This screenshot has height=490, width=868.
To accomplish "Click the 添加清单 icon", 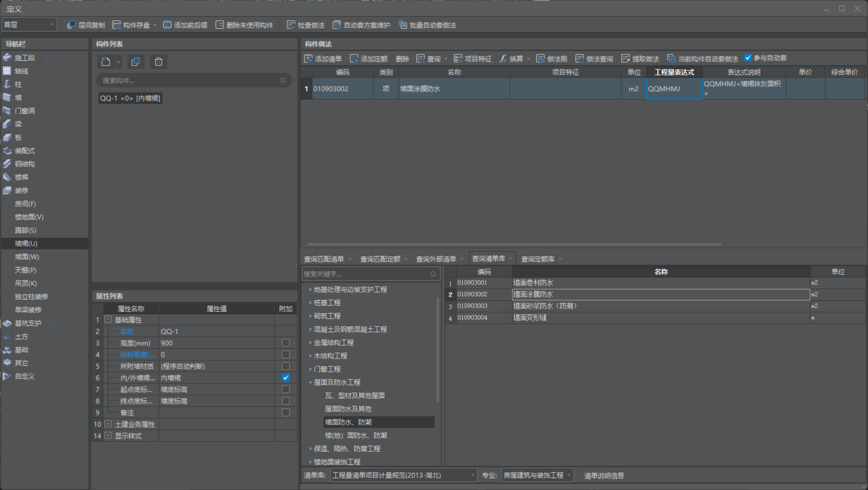I will click(308, 58).
